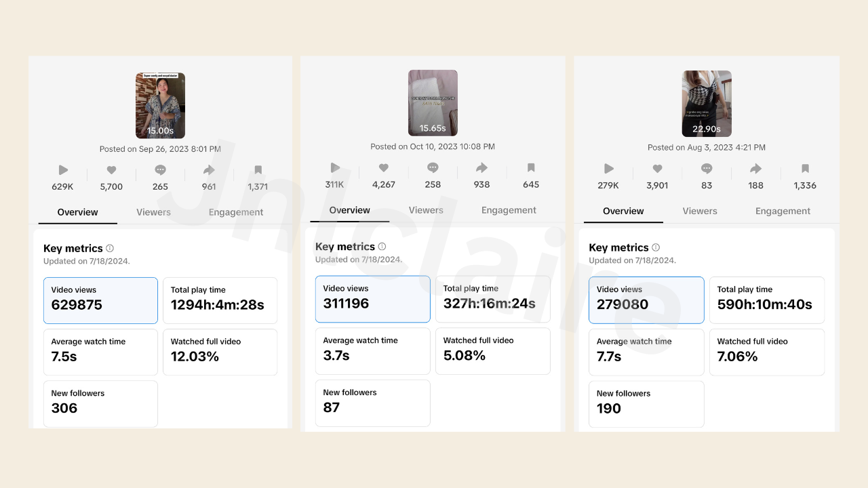Viewport: 868px width, 488px height.
Task: Click the play icon above 629K
Action: pos(63,170)
